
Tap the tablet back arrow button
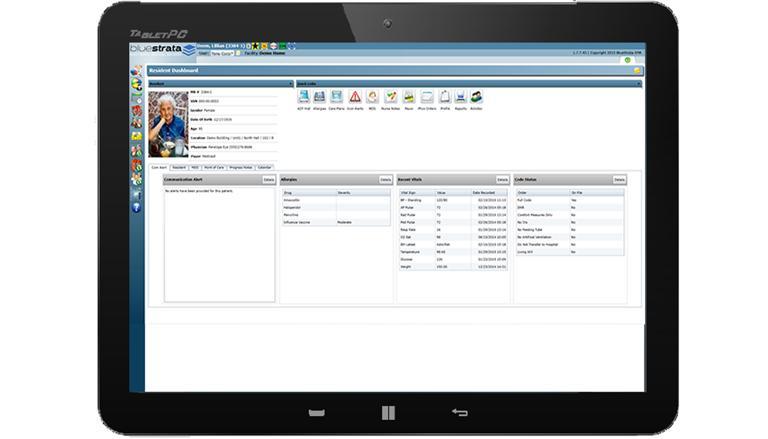click(459, 413)
